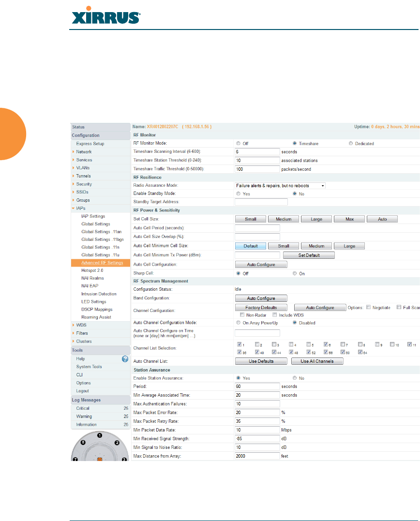Open Express Setup page

click(x=90, y=144)
